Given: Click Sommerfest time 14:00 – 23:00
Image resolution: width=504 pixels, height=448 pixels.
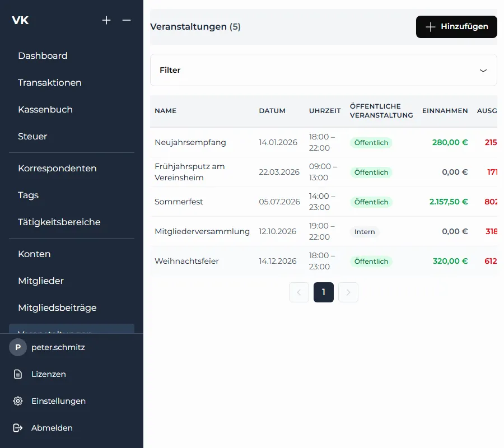Looking at the screenshot, I should pyautogui.click(x=322, y=202).
